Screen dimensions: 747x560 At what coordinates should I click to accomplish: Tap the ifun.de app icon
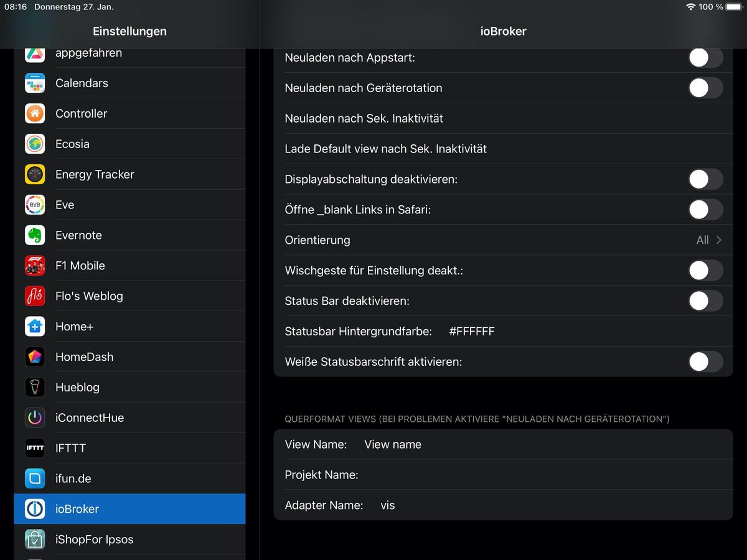(35, 478)
